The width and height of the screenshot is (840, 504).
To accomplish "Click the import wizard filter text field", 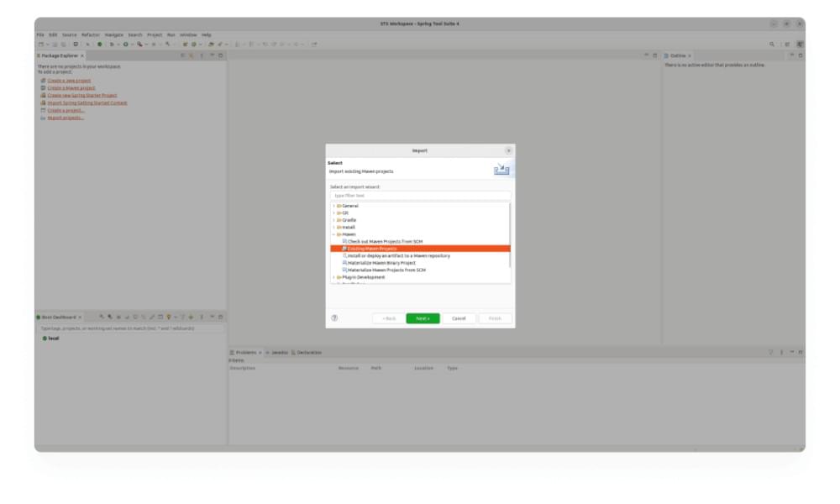I will coord(419,195).
